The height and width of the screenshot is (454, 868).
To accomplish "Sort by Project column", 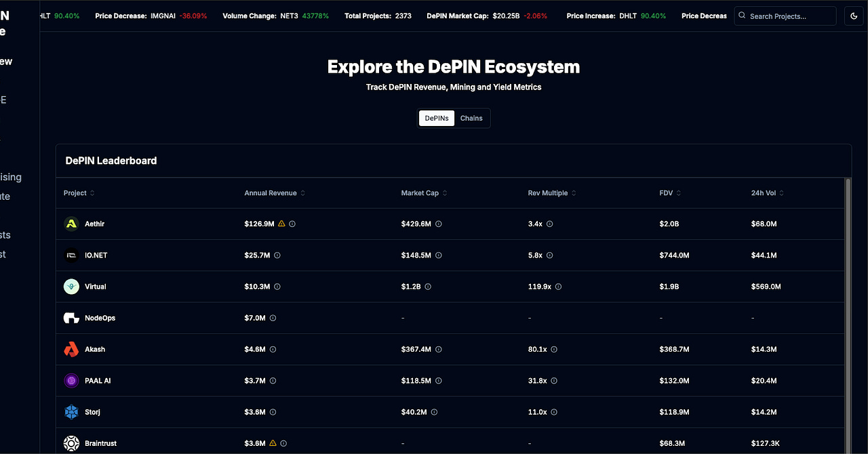I will tap(79, 193).
